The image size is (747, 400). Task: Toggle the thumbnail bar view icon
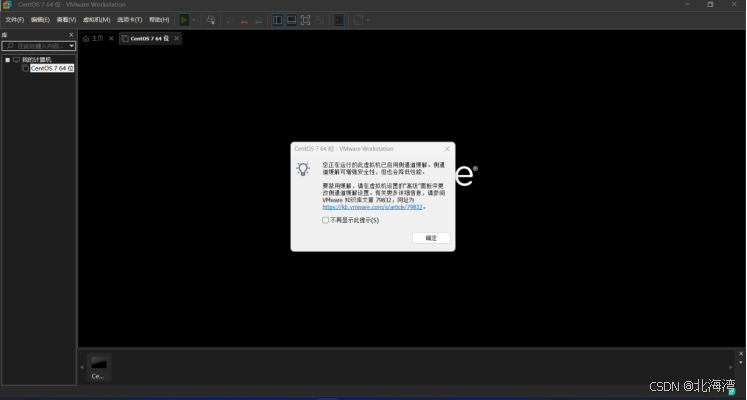(292, 20)
